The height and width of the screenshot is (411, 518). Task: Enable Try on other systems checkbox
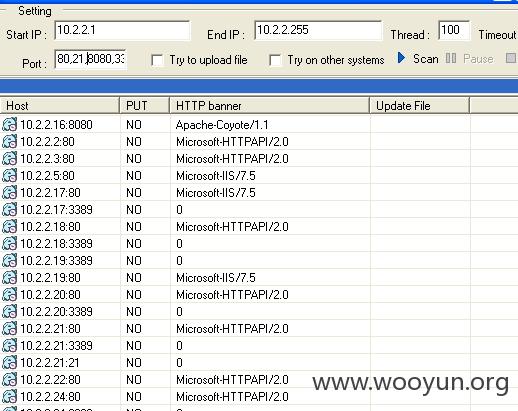click(275, 60)
